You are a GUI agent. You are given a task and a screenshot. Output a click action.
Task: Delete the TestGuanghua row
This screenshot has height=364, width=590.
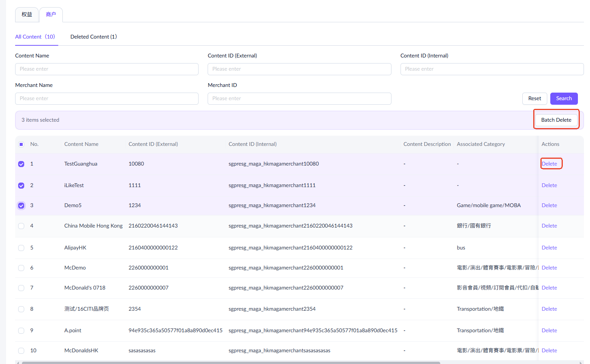pyautogui.click(x=549, y=164)
